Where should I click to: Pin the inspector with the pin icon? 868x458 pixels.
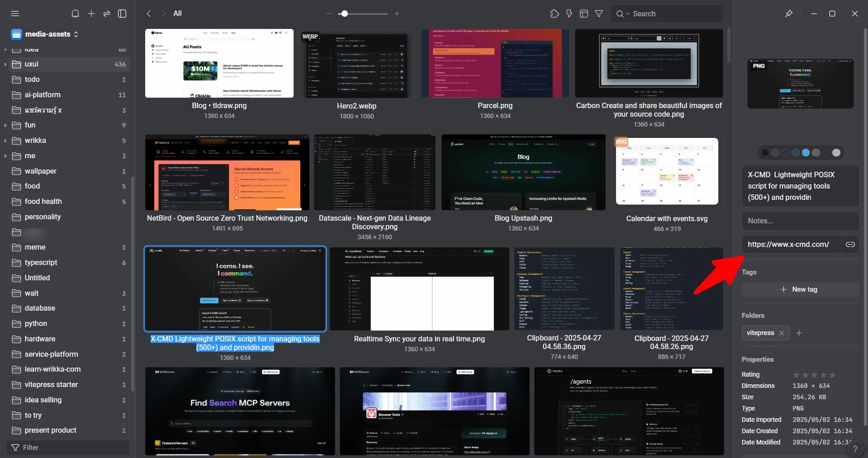(x=789, y=14)
